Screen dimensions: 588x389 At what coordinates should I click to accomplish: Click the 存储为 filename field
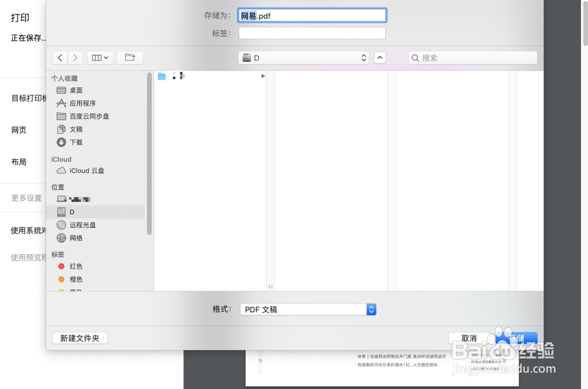point(312,15)
